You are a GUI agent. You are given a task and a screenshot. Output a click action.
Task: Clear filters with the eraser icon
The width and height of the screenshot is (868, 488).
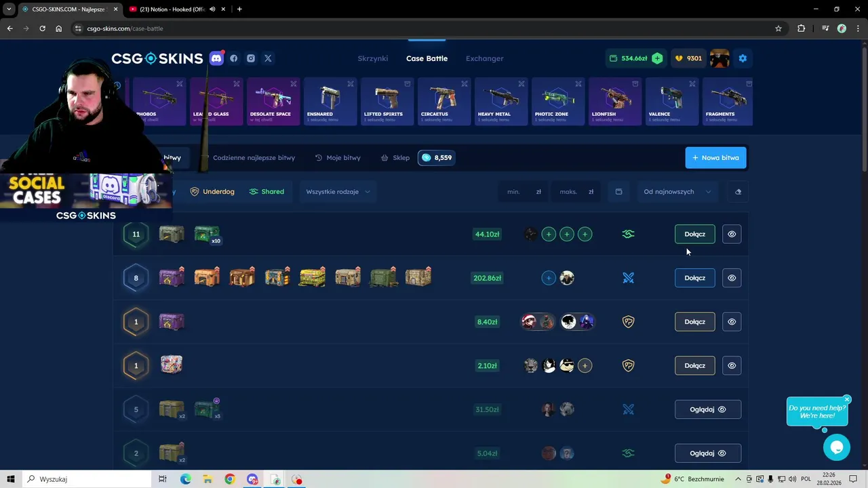(738, 192)
